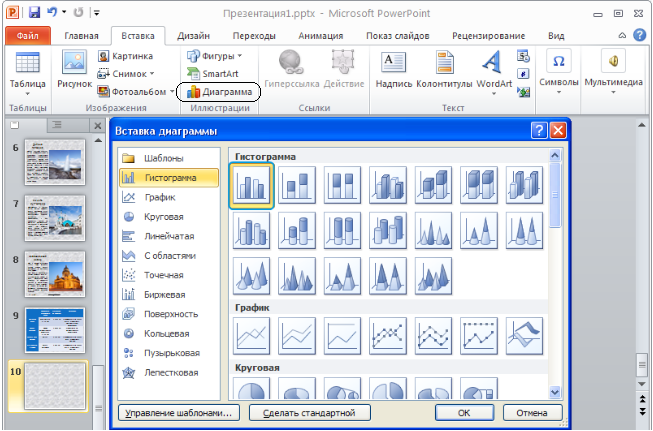The height and width of the screenshot is (431, 653).
Task: Select График in the category list
Action: click(x=169, y=197)
